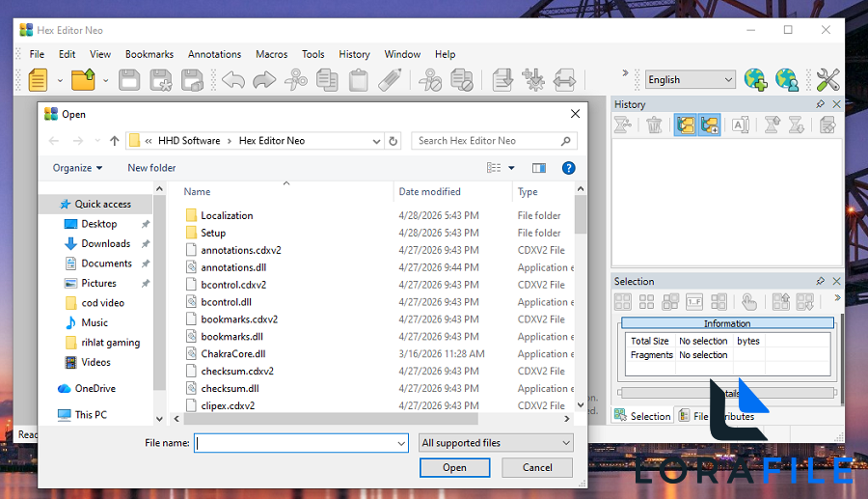Click the add language globe icon
The width and height of the screenshot is (868, 499).
pos(755,80)
